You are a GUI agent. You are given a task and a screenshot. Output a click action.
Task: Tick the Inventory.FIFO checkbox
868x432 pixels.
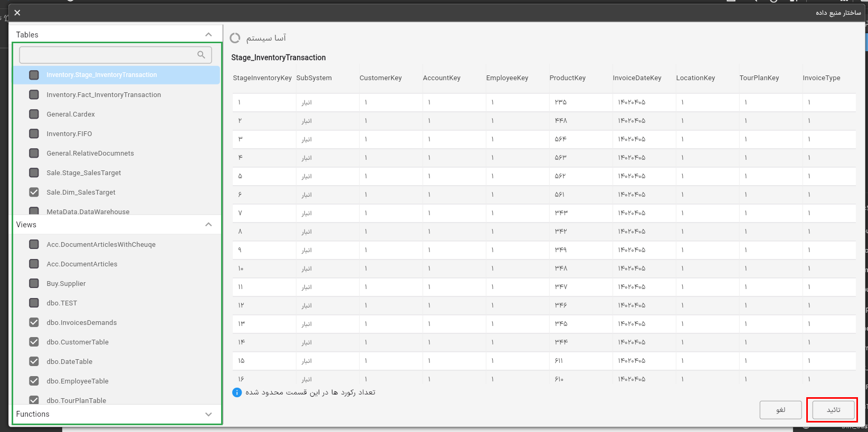tap(34, 133)
